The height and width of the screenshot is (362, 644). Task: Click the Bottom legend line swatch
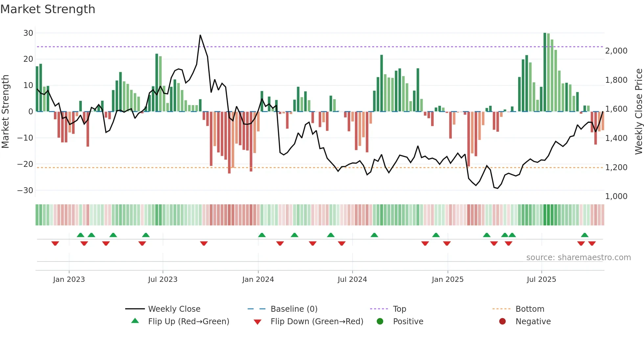pos(501,309)
